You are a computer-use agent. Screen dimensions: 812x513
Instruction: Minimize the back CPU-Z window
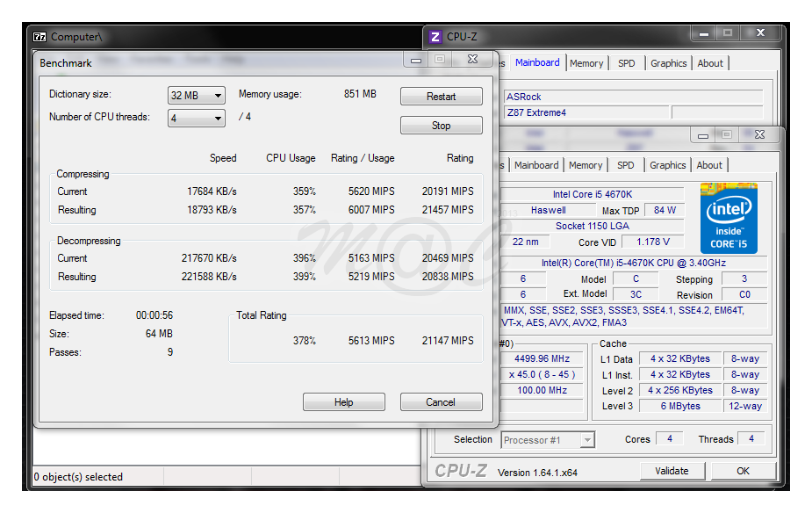point(704,33)
